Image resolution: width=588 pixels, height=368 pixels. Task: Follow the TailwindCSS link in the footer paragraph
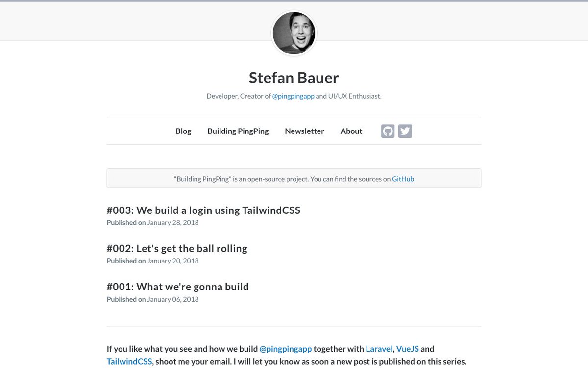(129, 362)
